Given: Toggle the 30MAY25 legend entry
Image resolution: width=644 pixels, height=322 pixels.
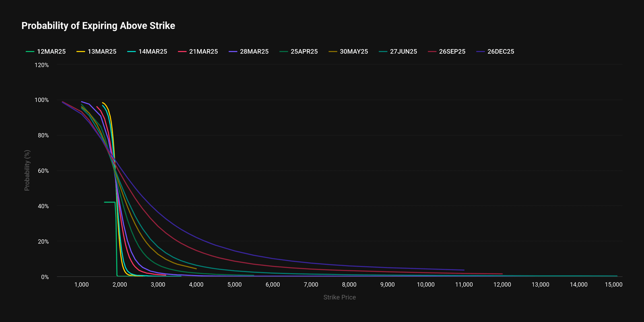Looking at the screenshot, I should 349,52.
